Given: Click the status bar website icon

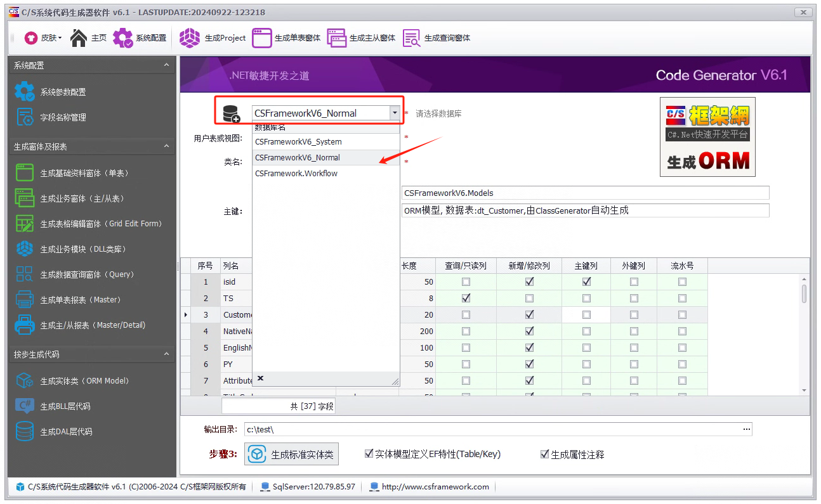Looking at the screenshot, I should coord(374,487).
